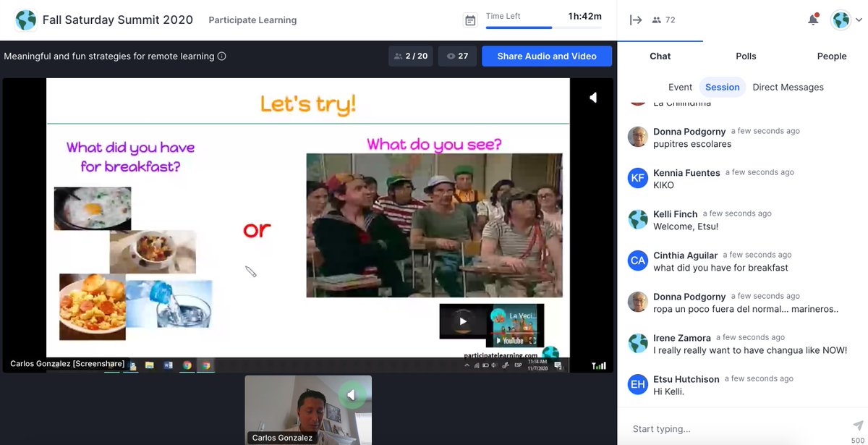
Task: Switch to the People tab
Action: tap(832, 56)
